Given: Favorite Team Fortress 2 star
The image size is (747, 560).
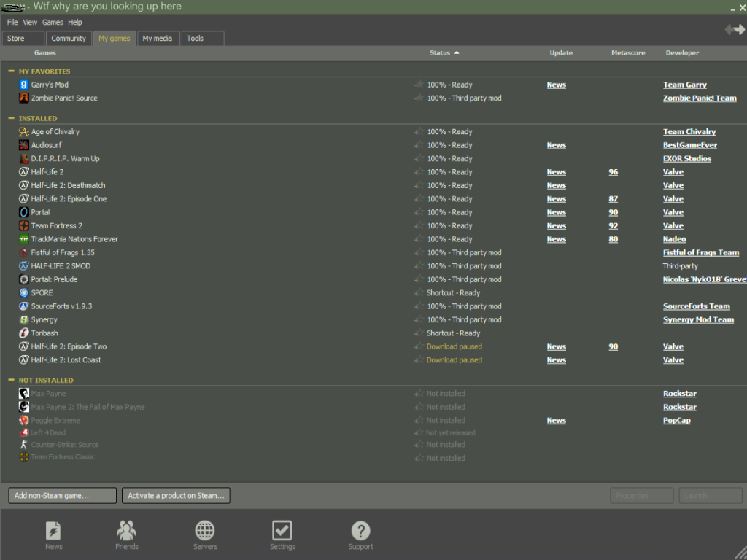Looking at the screenshot, I should point(419,226).
